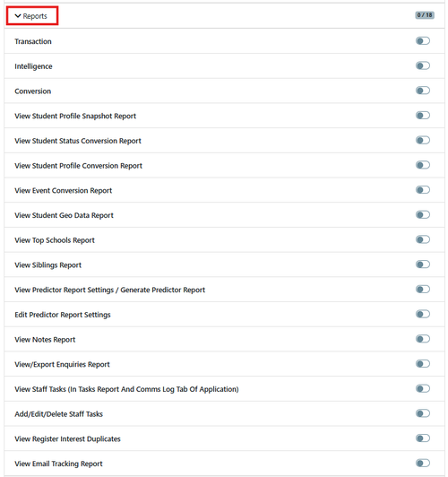Image resolution: width=448 pixels, height=477 pixels.
Task: Turn on the Conversion toggle
Action: tap(423, 91)
